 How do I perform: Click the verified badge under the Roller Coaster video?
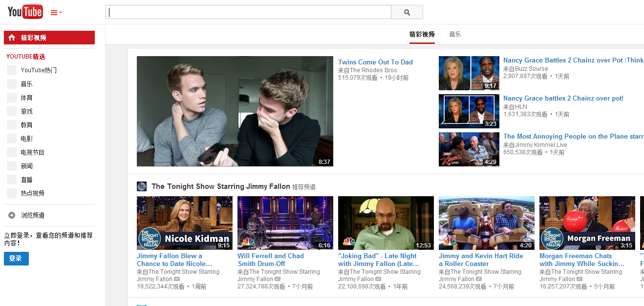479,279
